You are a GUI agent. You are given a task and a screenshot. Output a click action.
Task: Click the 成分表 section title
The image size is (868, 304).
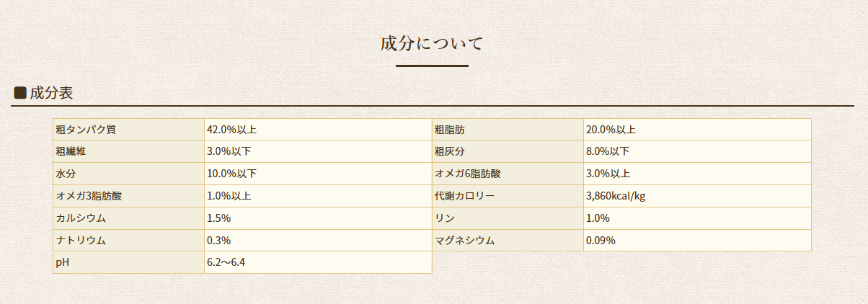pos(51,93)
